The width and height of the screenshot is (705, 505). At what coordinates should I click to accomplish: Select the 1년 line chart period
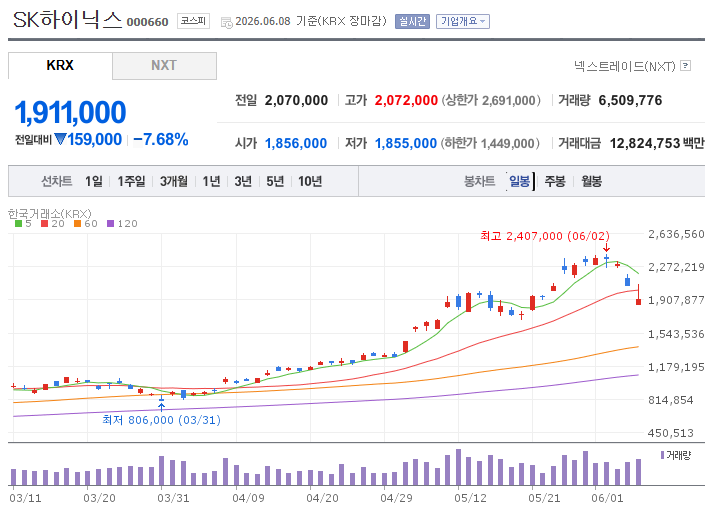tap(211, 181)
